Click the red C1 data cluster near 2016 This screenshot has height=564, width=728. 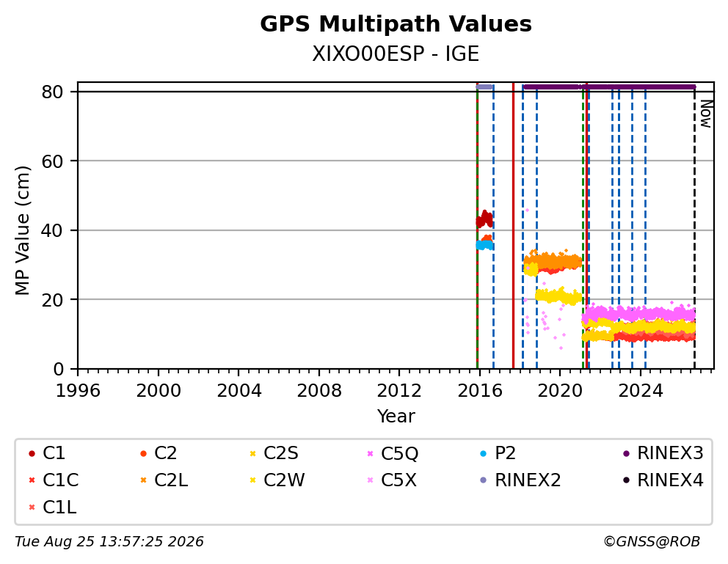(484, 219)
